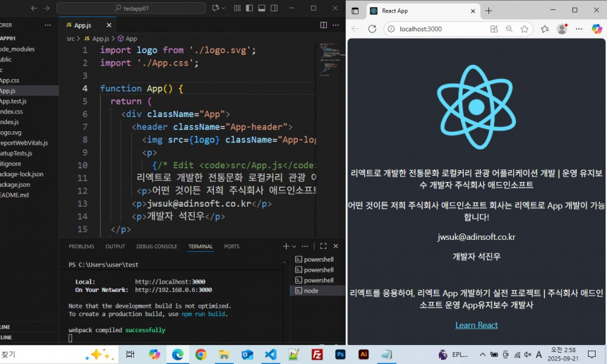View site information icon in address bar
607x364 pixels.
pyautogui.click(x=391, y=29)
